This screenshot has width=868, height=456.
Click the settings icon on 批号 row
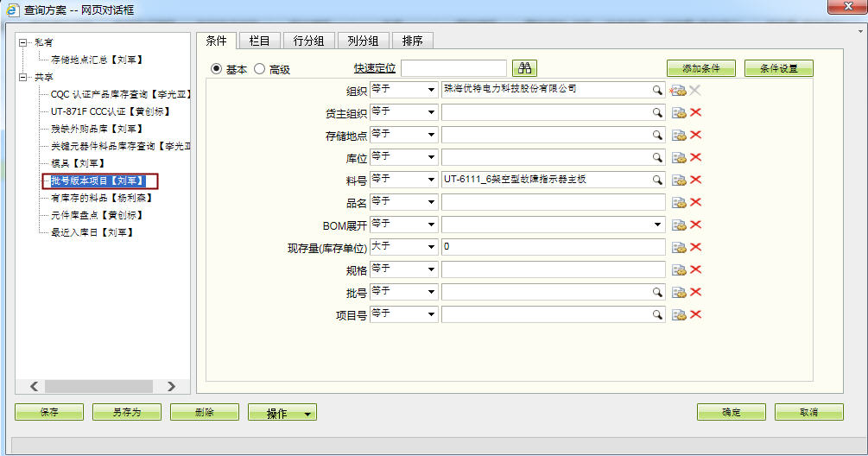(x=679, y=292)
